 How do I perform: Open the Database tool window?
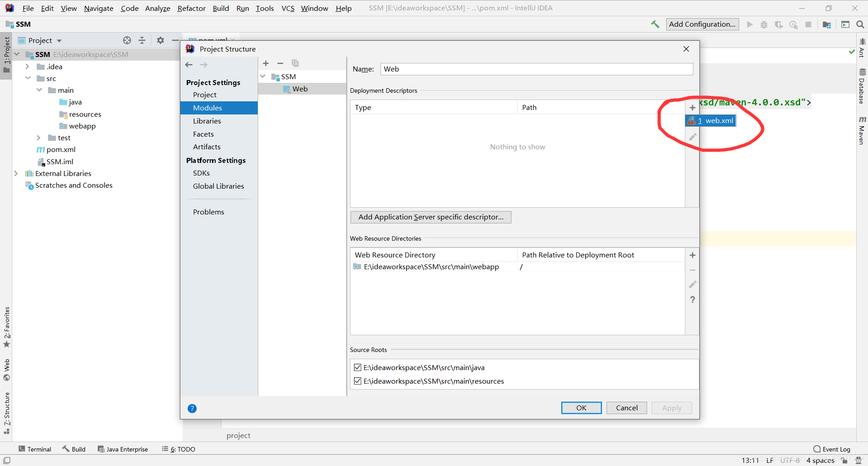click(862, 86)
